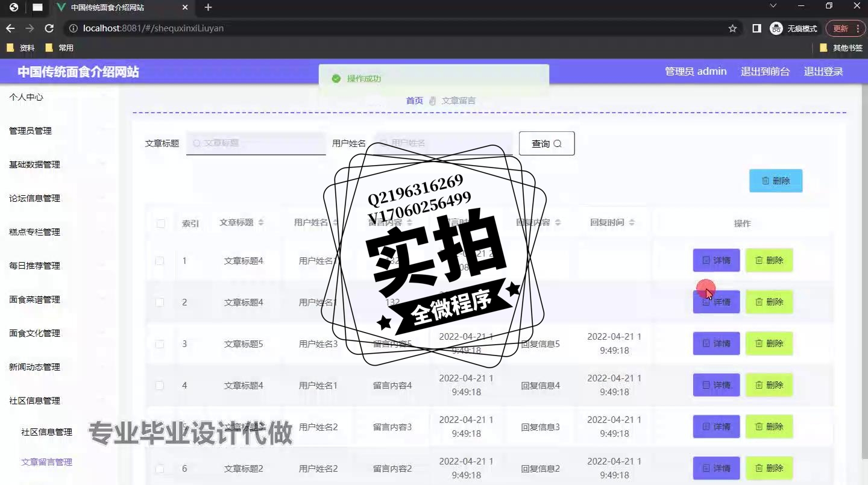Click the 查询 search button
868x485 pixels.
(x=547, y=143)
